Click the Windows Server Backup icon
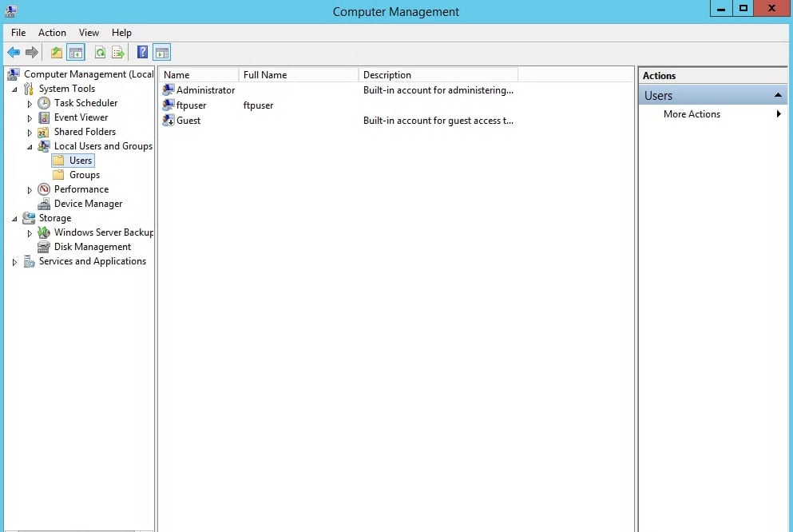Viewport: 793px width, 532px height. (x=44, y=232)
